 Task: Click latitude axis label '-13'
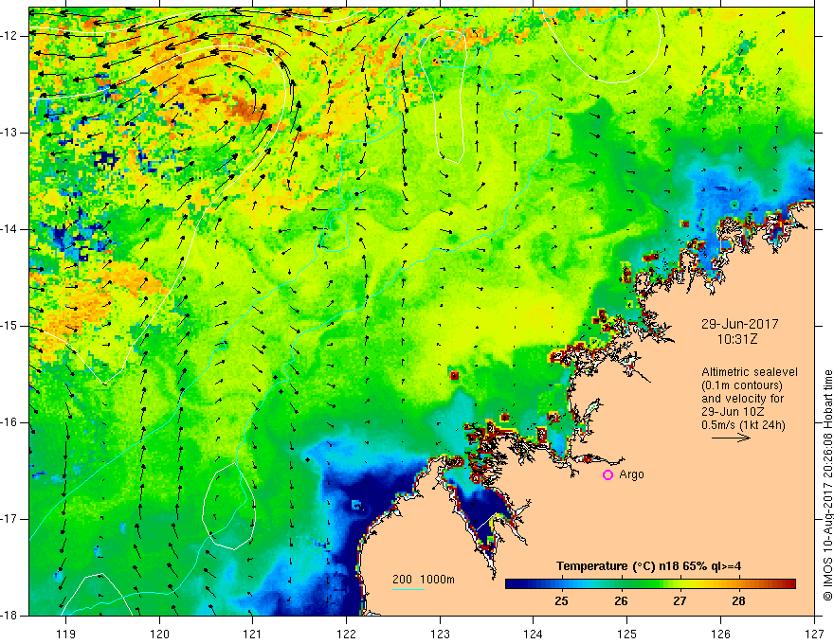[x=9, y=133]
